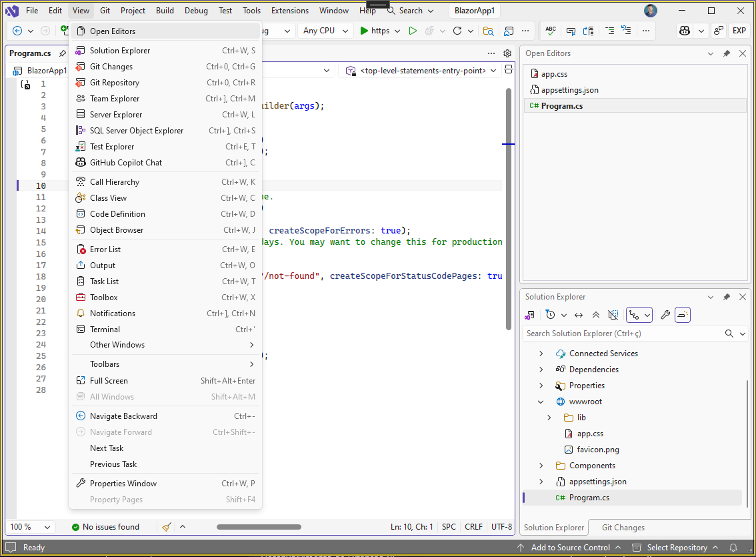Click the Navigate Backward toolbar arrow icon
The height and width of the screenshot is (557, 756).
pos(17,31)
